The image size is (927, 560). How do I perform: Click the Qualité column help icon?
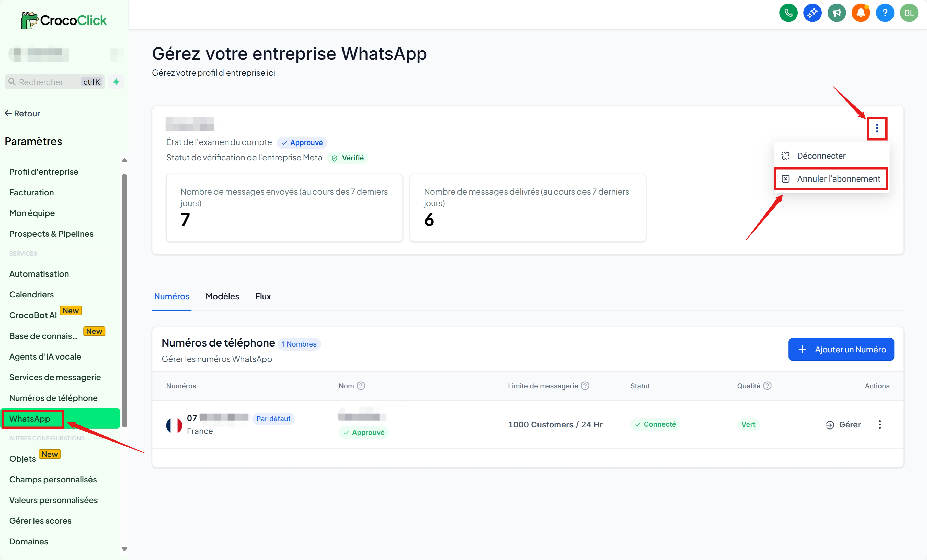(x=768, y=386)
